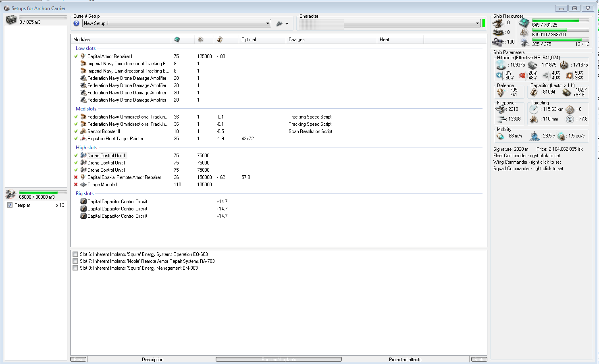Click Wing Commander - right click to set
Viewport: 599px width, 364px height.
[x=527, y=162]
